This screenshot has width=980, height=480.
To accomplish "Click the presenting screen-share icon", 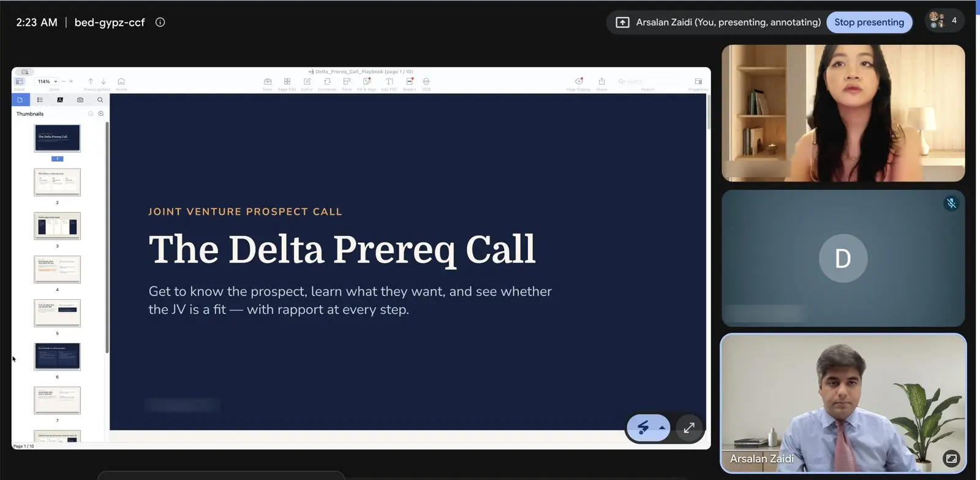I will [x=622, y=22].
